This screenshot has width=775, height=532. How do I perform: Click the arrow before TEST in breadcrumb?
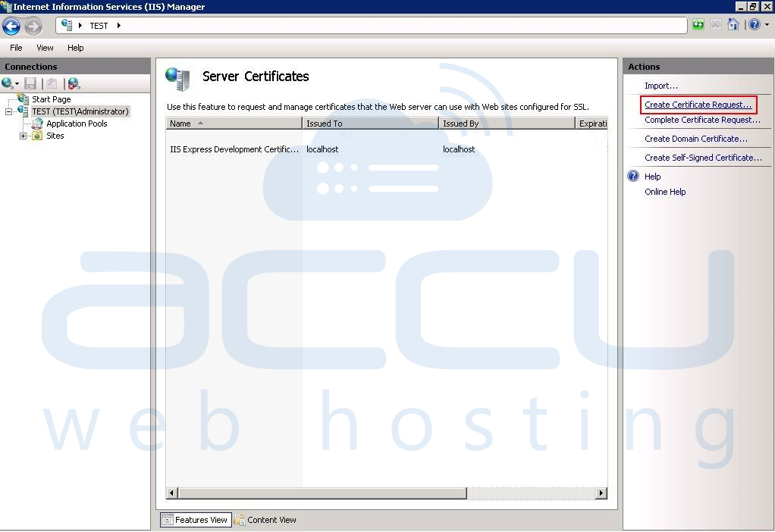(x=80, y=26)
